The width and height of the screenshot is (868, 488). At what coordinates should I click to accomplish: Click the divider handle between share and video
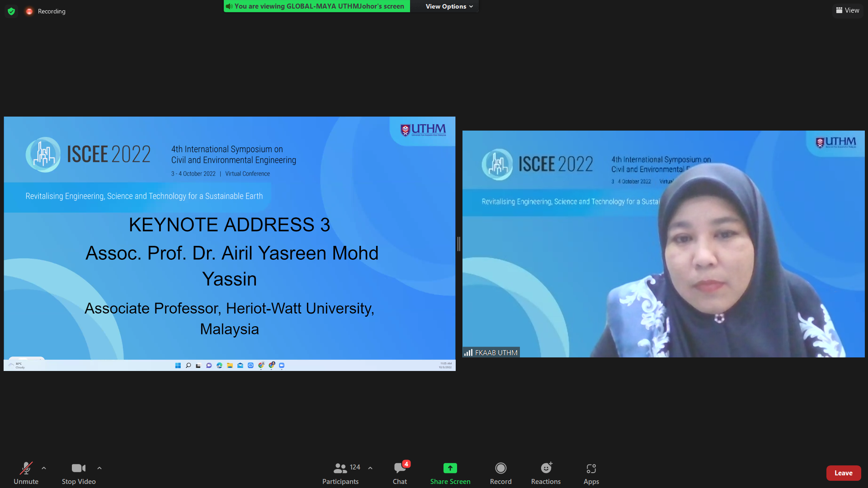pyautogui.click(x=459, y=244)
